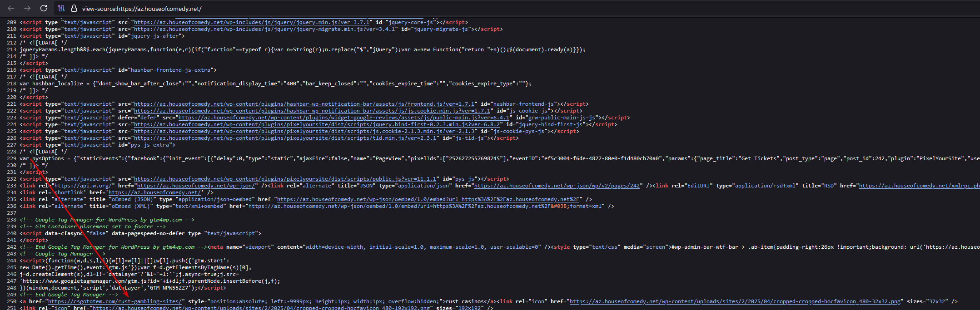980x310 pixels.
Task: Open the pixelyoursite js.cookie-2.1.3.min.js link
Action: click(x=304, y=131)
